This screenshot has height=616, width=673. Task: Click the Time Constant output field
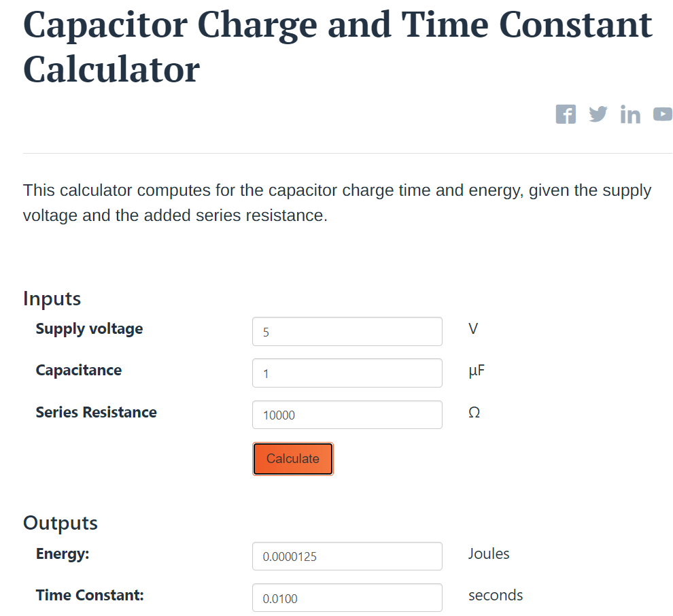(x=347, y=598)
